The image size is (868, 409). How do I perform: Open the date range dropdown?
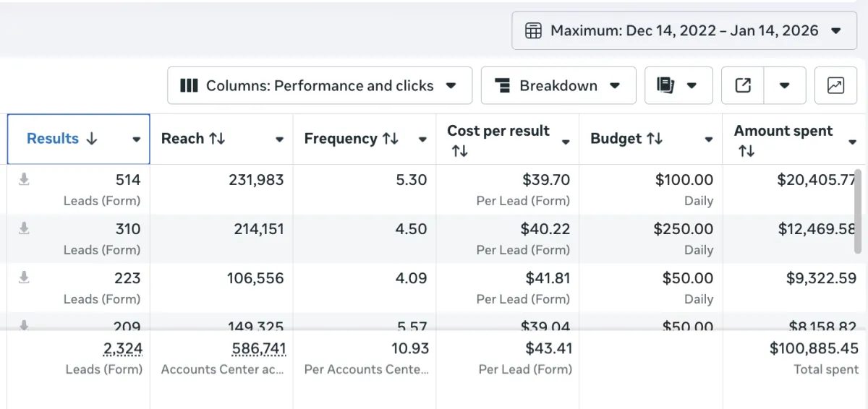[835, 31]
